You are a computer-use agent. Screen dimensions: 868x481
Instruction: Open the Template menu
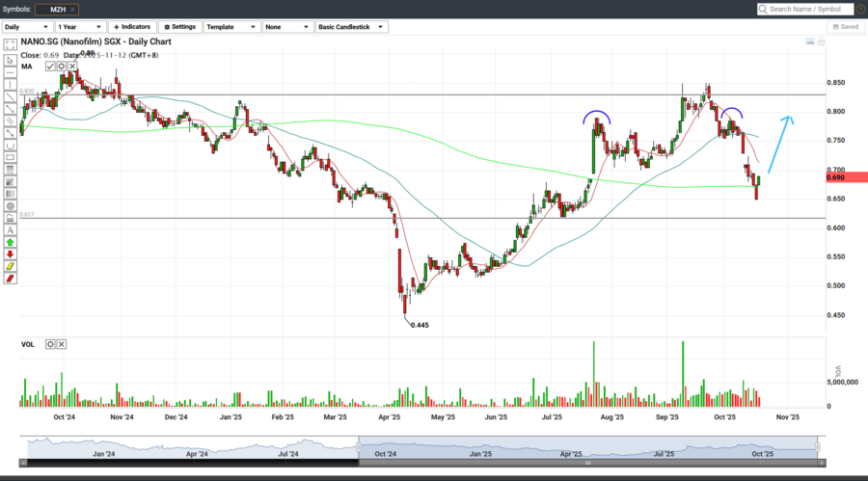[x=230, y=27]
